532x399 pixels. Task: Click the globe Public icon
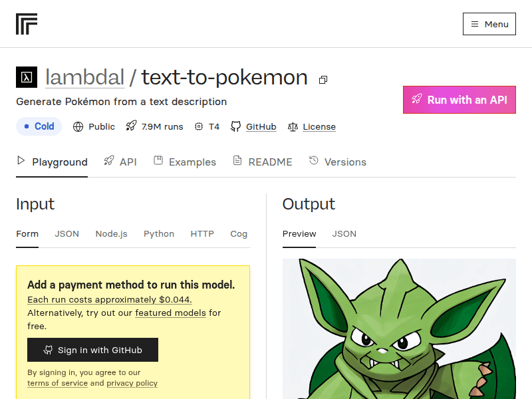point(78,126)
